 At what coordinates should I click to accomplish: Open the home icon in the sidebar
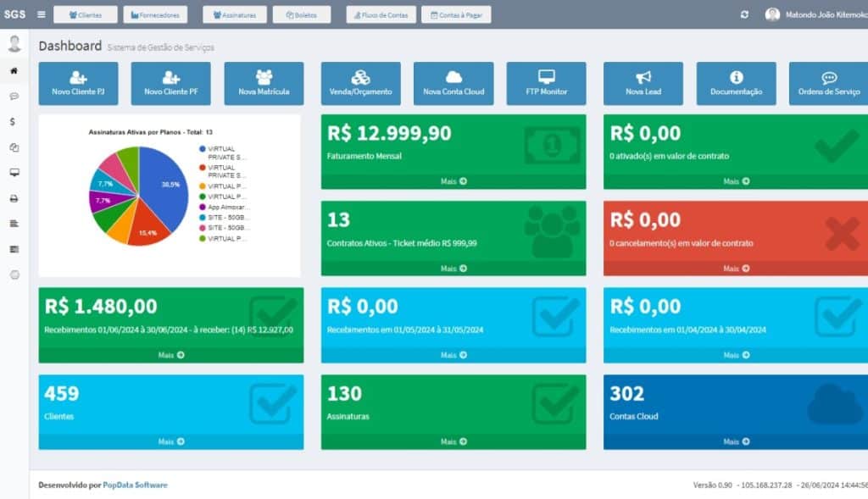14,70
